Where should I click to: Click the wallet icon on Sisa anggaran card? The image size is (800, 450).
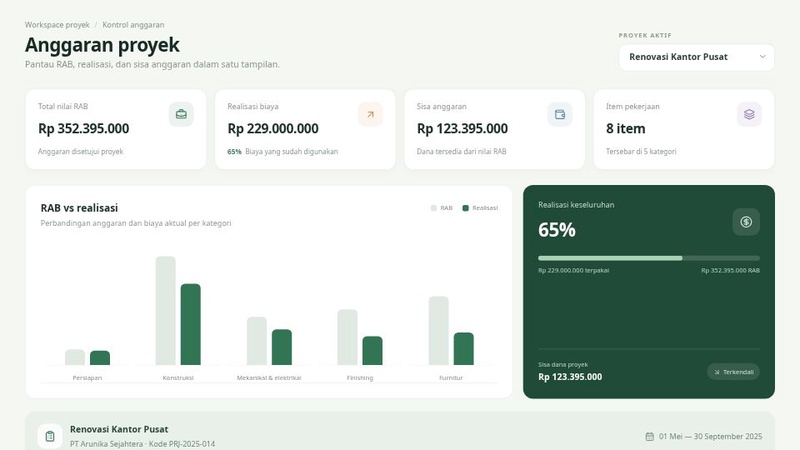click(x=560, y=114)
